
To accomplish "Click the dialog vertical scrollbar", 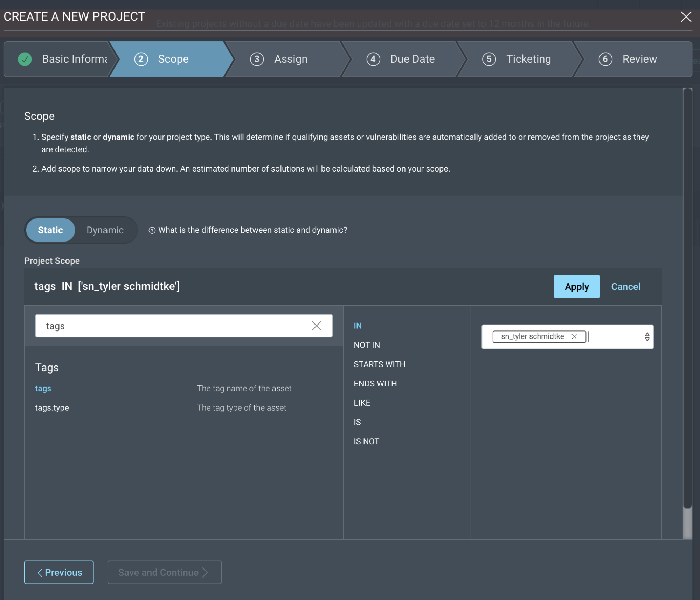I will pyautogui.click(x=687, y=298).
